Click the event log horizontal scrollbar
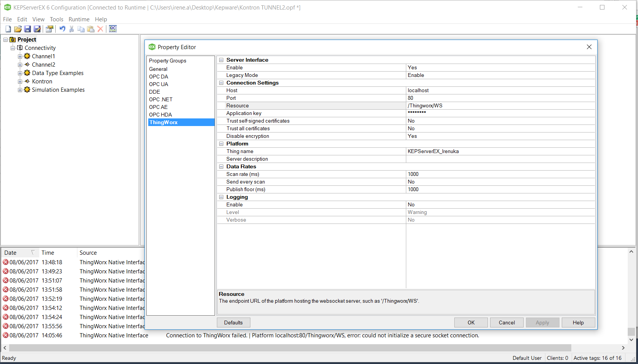 click(290, 348)
